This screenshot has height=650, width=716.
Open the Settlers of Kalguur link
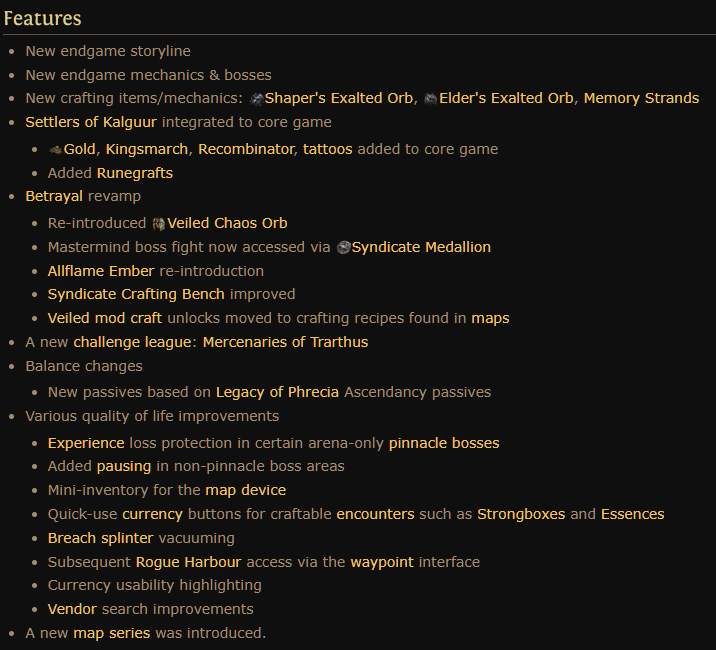tap(91, 122)
